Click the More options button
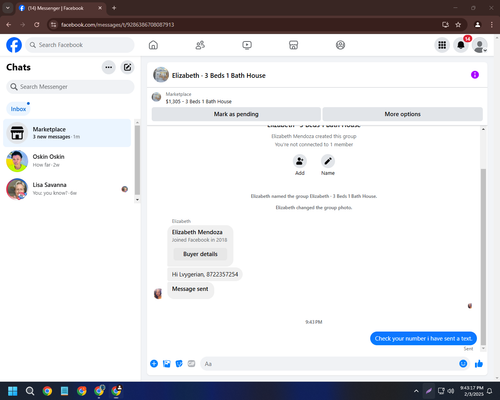 tap(402, 114)
